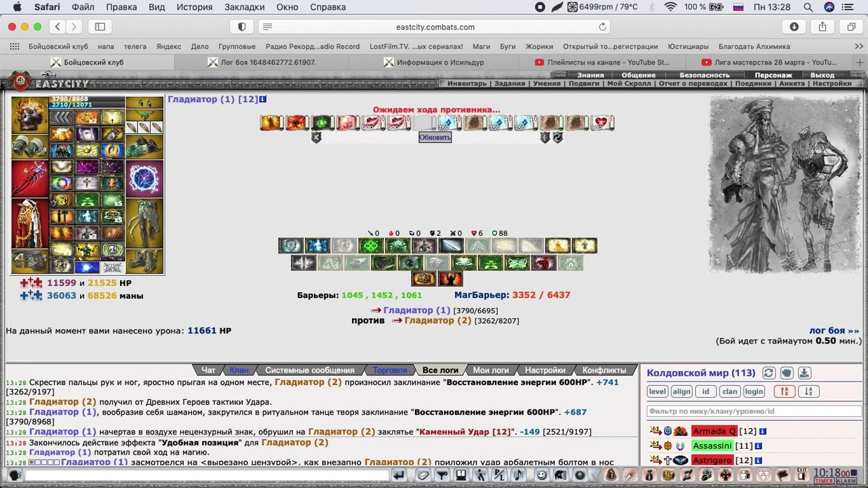Switch to Лог боя browser tab

coord(268,62)
